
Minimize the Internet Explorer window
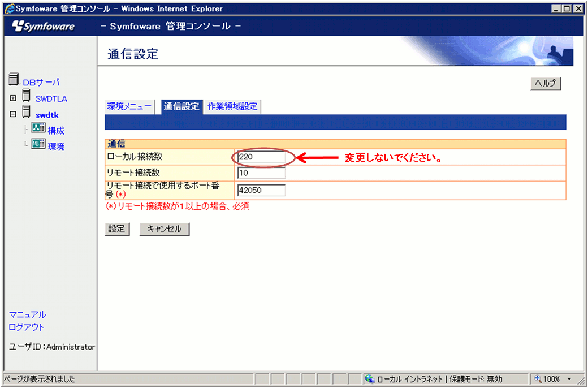(x=557, y=8)
